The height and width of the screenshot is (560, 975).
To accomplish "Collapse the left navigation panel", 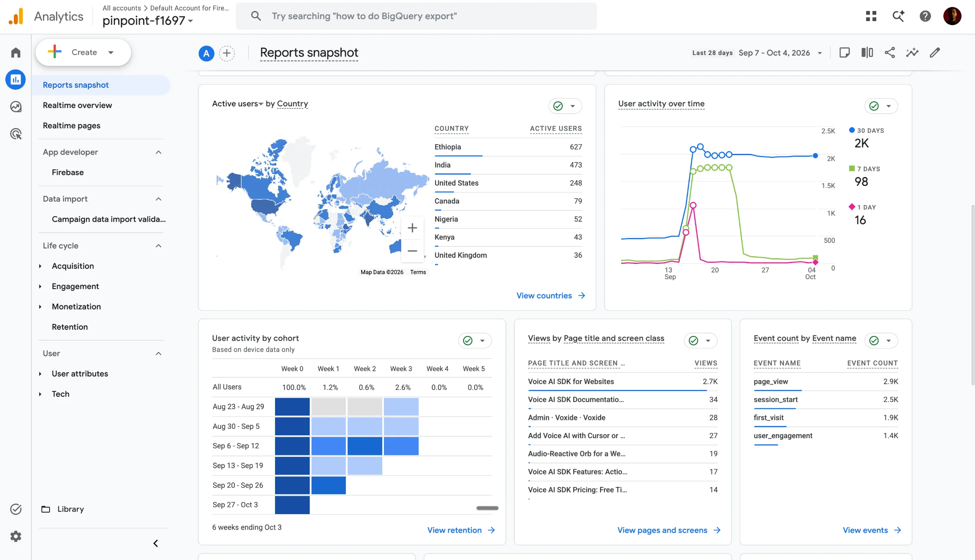I will [x=155, y=543].
